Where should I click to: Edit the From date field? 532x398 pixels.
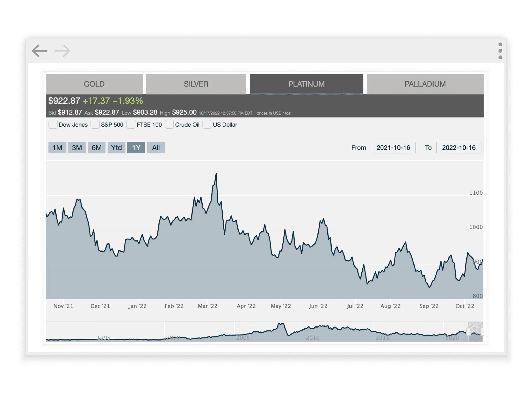(x=393, y=147)
